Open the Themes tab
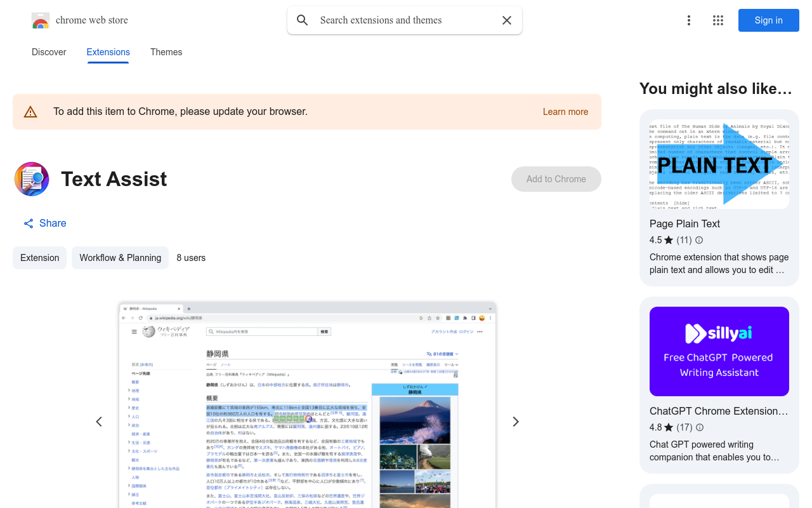 tap(166, 52)
